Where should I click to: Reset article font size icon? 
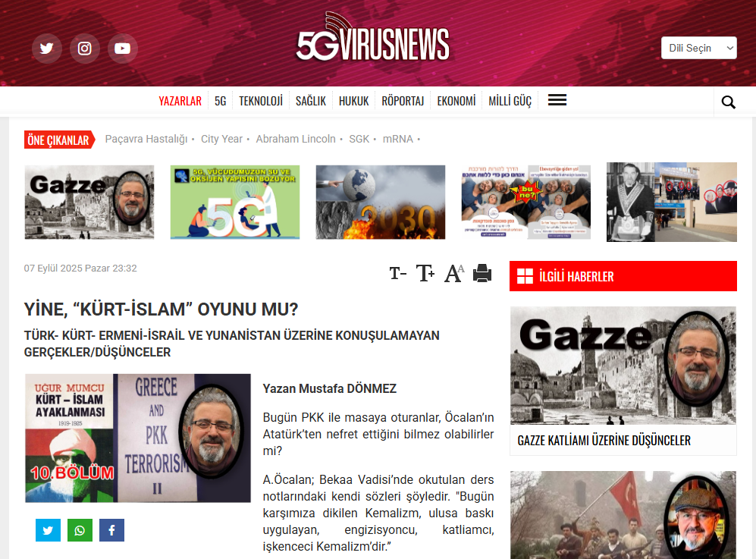tap(453, 274)
